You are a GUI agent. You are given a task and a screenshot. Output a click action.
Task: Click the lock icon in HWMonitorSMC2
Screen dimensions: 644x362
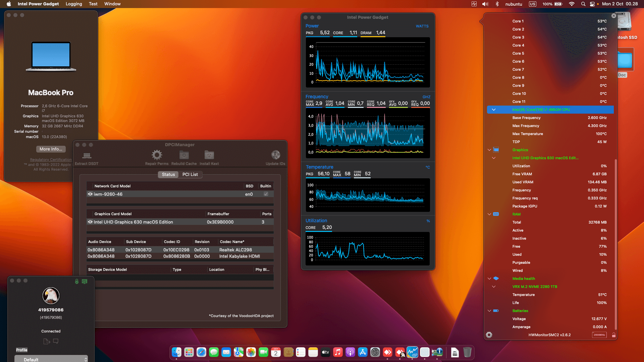click(x=614, y=335)
